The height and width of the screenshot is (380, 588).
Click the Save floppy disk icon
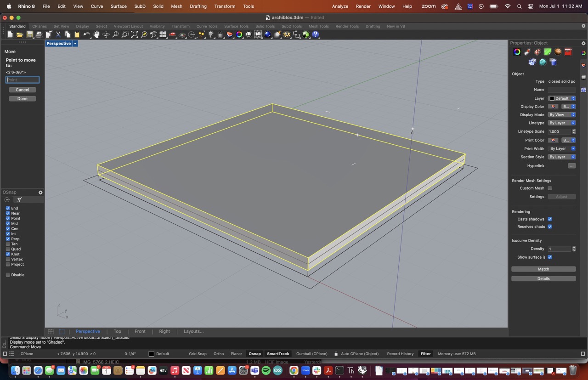pyautogui.click(x=29, y=34)
